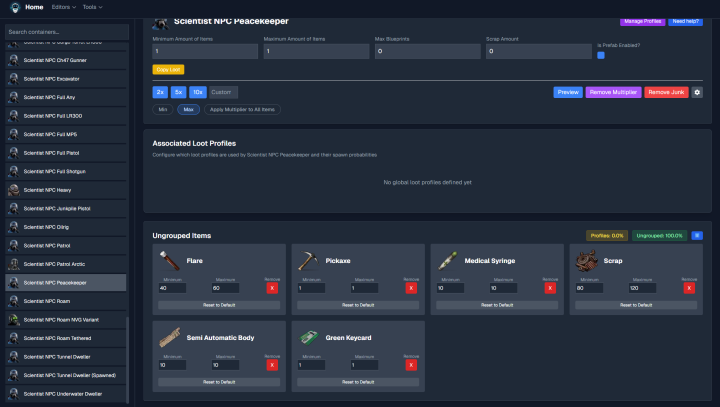Click the Scientist NPC Full Any icon
Viewport: 720px width, 407px height.
point(14,97)
